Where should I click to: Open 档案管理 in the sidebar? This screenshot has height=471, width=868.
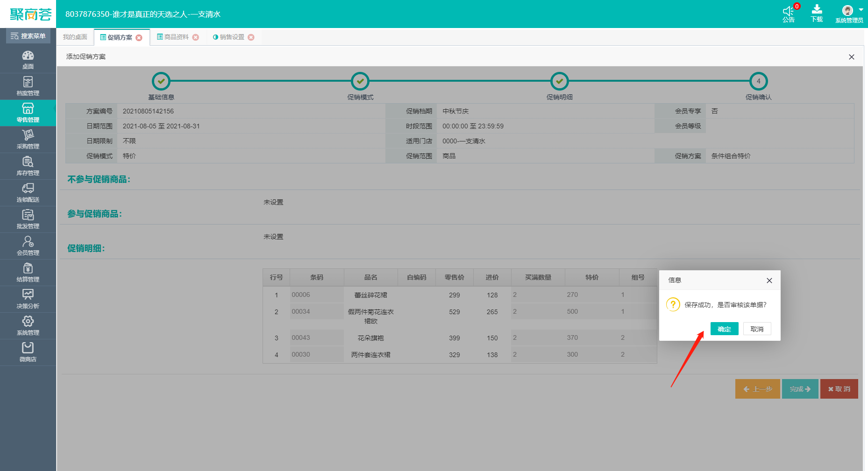click(x=28, y=86)
